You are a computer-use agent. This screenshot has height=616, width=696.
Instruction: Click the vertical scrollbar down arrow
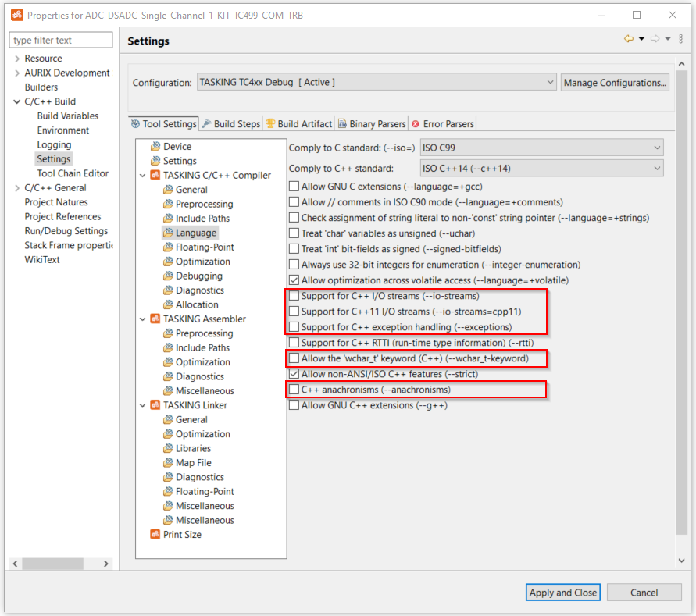681,561
